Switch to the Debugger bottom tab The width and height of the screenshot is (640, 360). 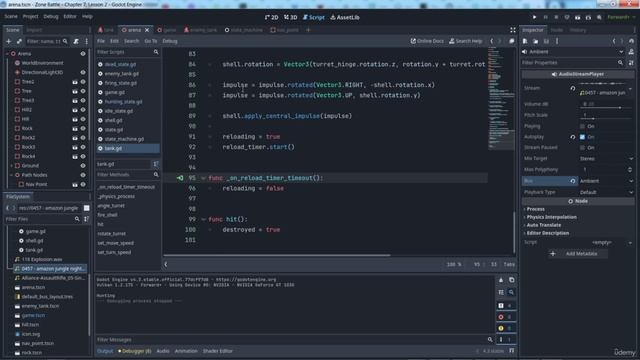pyautogui.click(x=134, y=351)
